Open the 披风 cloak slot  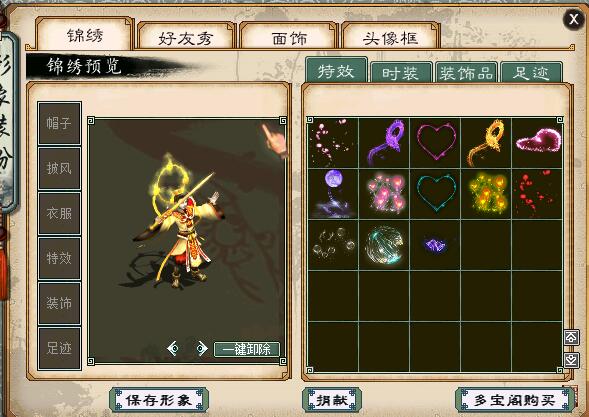coord(59,168)
